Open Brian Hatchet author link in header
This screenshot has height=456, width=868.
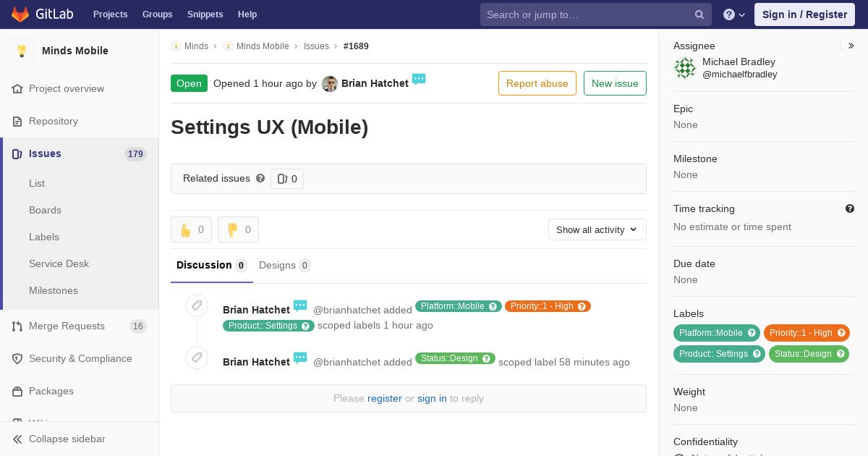click(375, 83)
